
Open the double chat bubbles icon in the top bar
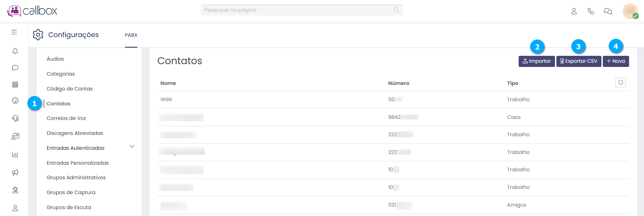click(x=608, y=11)
